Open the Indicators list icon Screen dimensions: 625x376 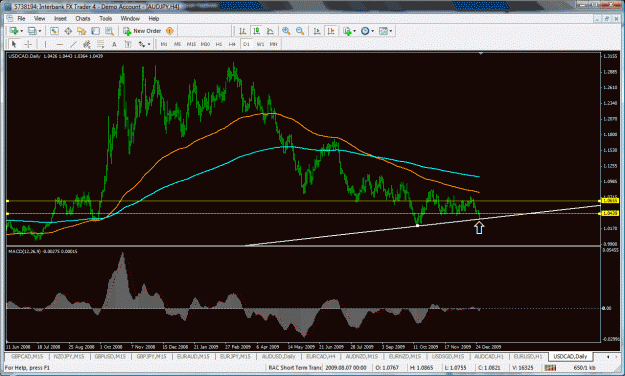pyautogui.click(x=347, y=31)
